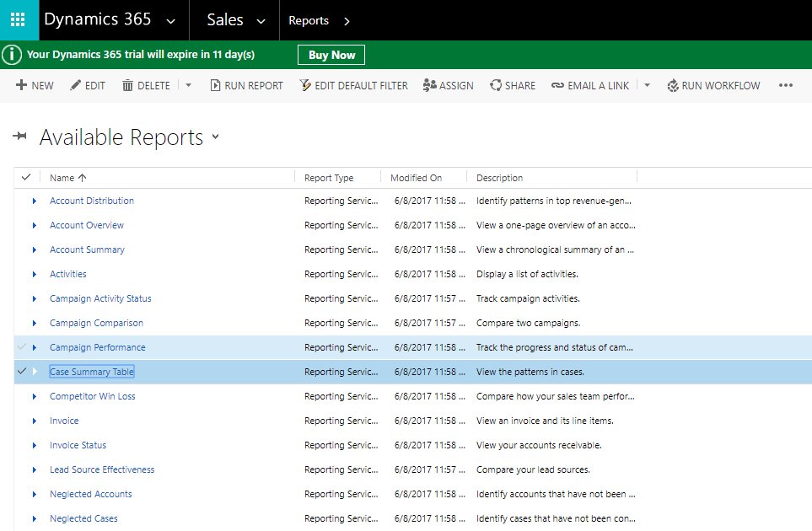
Task: Click the Share circular icon
Action: click(496, 85)
